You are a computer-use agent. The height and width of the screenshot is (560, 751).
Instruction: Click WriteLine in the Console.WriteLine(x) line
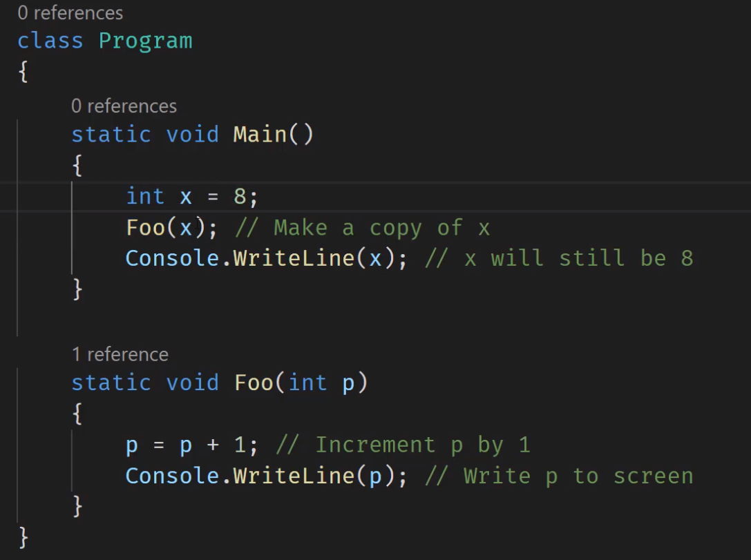pyautogui.click(x=294, y=258)
